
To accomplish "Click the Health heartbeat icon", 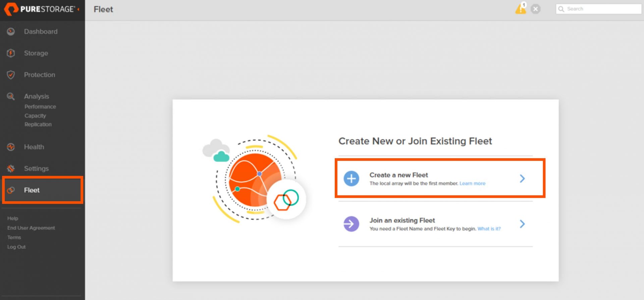I will (11, 147).
